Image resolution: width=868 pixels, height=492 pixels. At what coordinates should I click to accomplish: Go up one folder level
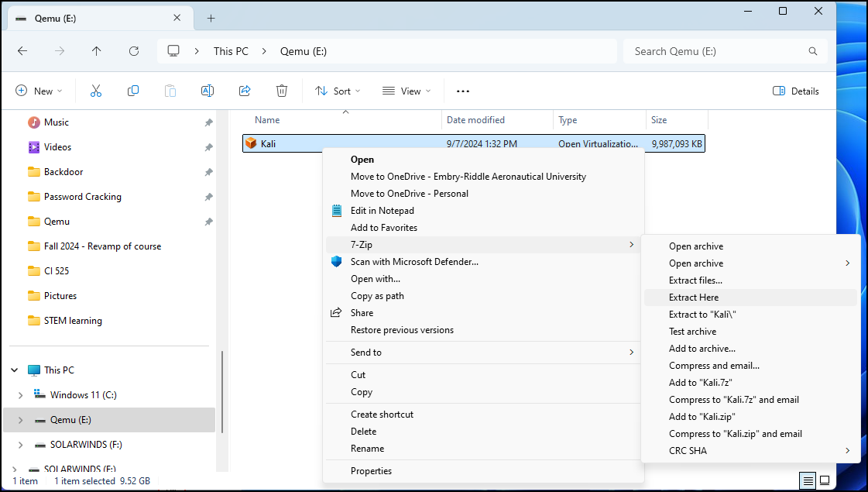[96, 51]
